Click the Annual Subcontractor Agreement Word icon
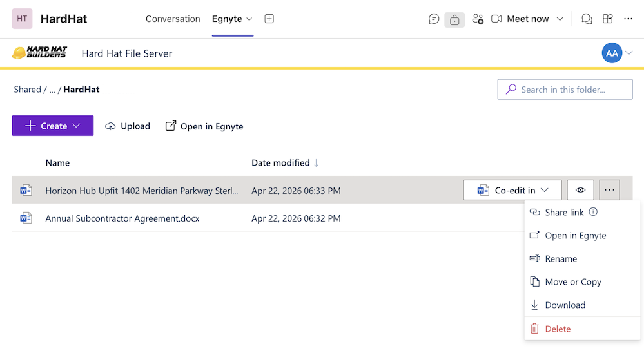Screen dimensions: 644x353 tap(26, 218)
